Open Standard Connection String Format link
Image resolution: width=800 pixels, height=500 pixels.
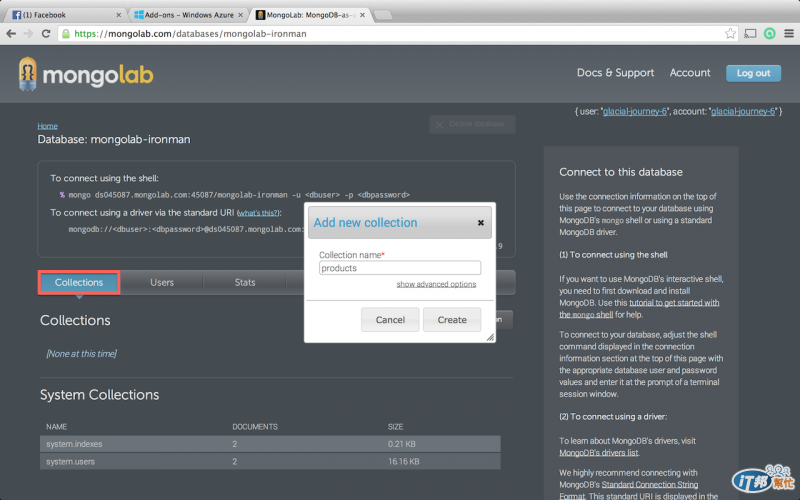(x=629, y=490)
